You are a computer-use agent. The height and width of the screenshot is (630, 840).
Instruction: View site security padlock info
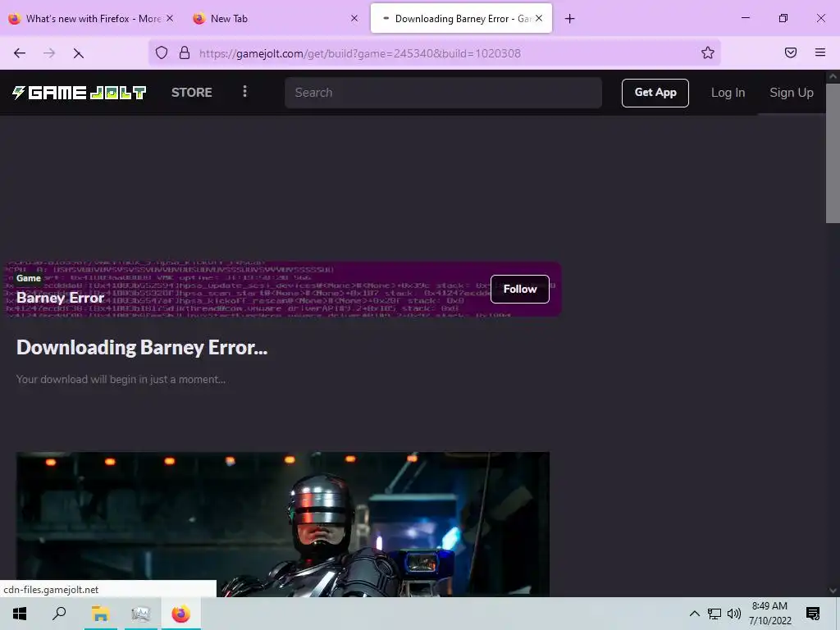tap(185, 52)
